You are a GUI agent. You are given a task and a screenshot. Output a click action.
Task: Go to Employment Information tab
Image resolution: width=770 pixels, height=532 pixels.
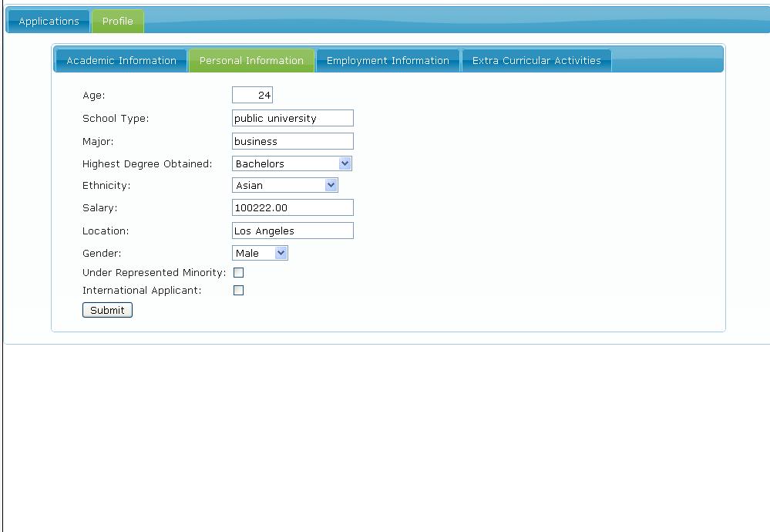[x=388, y=60]
